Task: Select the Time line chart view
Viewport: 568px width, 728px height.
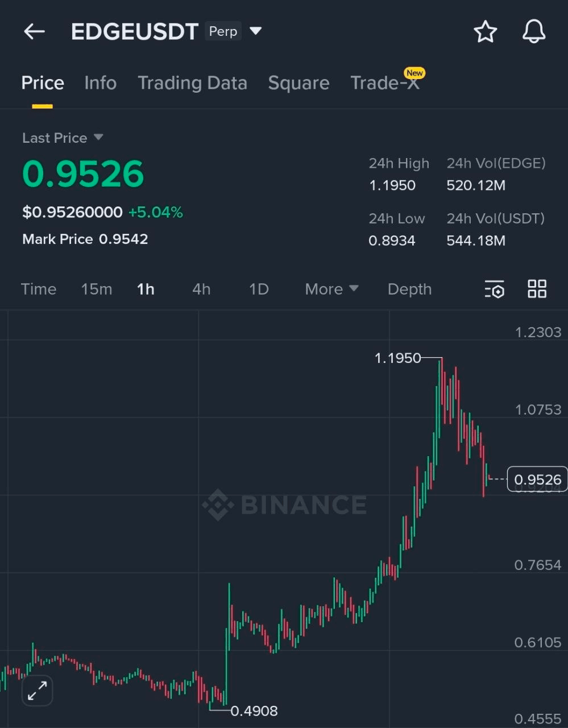Action: (39, 289)
